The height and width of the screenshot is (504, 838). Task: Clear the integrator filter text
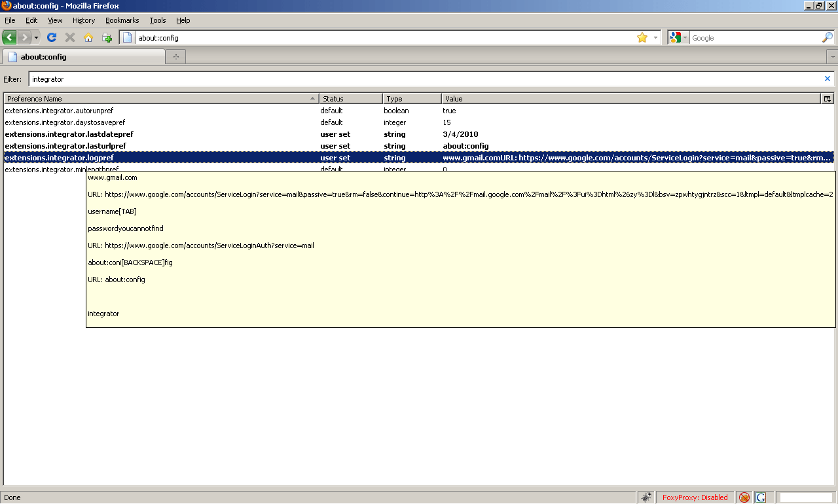pyautogui.click(x=827, y=79)
